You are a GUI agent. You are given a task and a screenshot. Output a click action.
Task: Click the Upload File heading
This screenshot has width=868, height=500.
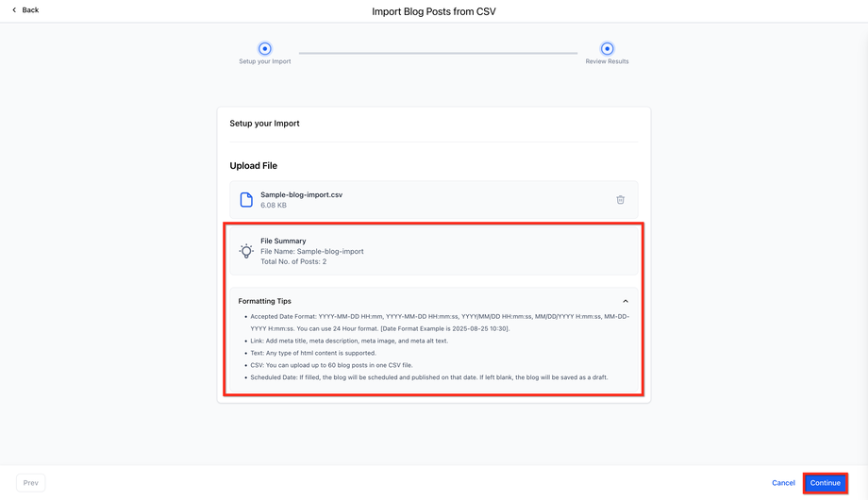coord(254,166)
